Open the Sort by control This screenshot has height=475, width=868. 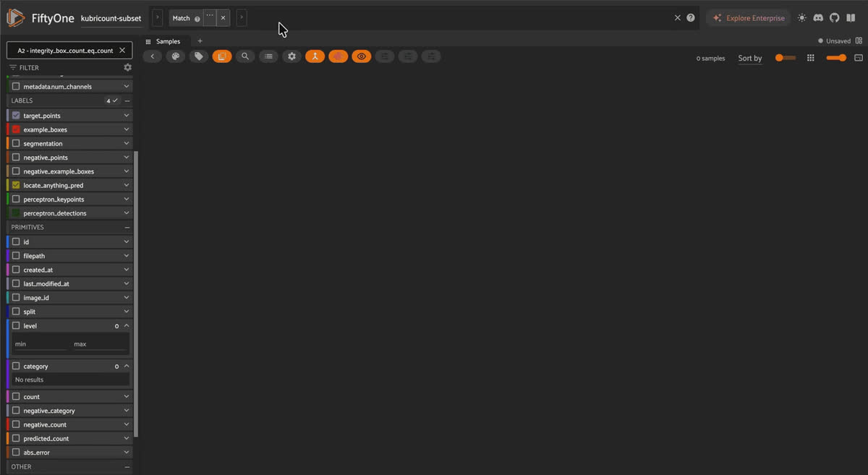click(750, 59)
